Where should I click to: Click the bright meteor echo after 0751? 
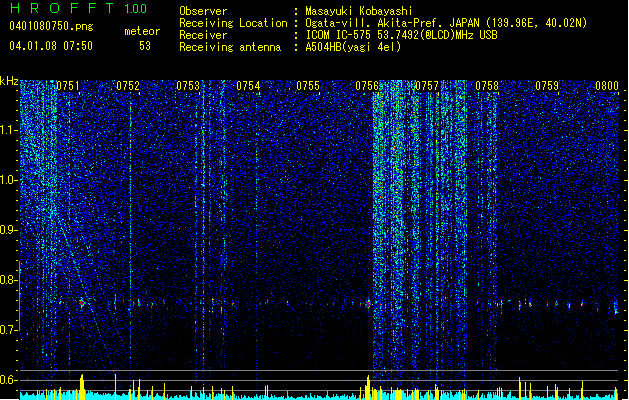pyautogui.click(x=82, y=303)
